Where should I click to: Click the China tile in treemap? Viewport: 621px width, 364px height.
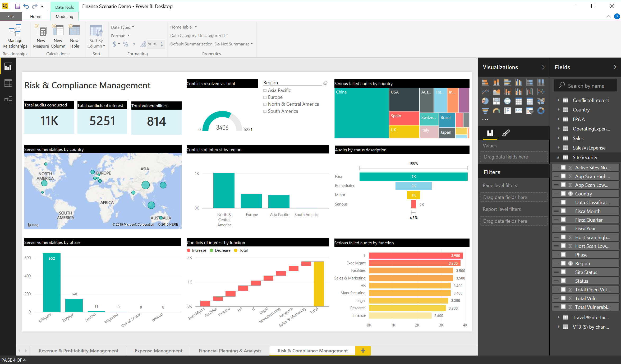pos(361,114)
